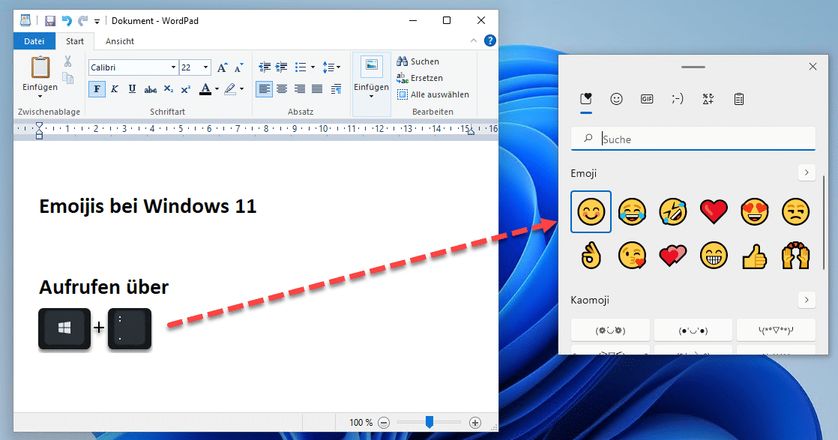Screen dimensions: 838x440
Task: Toggle superscript formatting
Action: [185, 89]
